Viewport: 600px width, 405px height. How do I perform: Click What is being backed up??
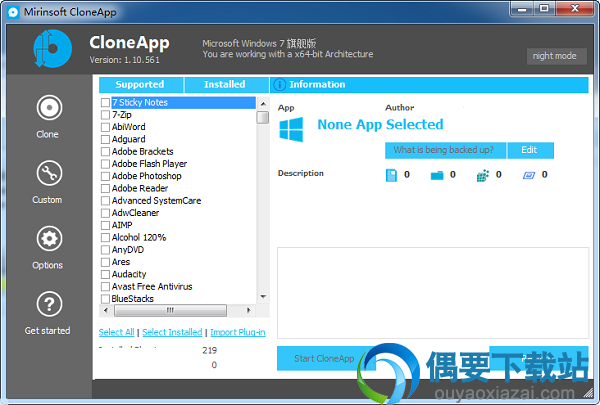445,150
